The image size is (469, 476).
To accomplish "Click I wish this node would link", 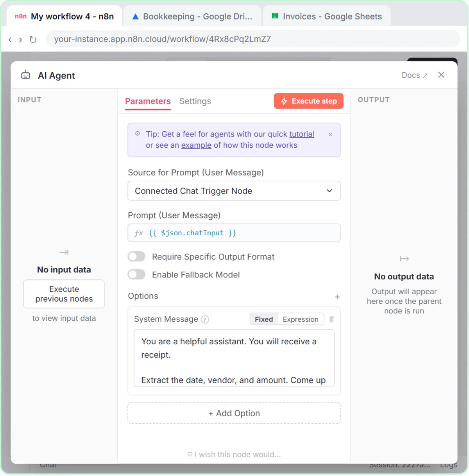I will pyautogui.click(x=234, y=455).
